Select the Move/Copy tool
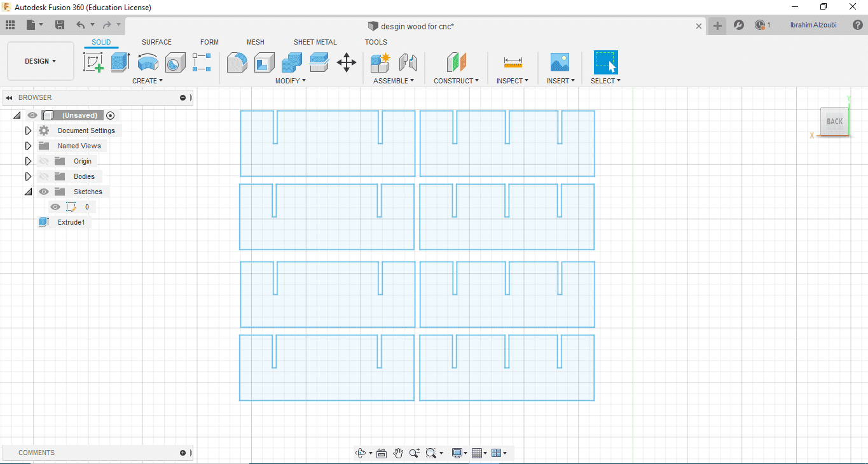The height and width of the screenshot is (464, 868). click(x=347, y=62)
